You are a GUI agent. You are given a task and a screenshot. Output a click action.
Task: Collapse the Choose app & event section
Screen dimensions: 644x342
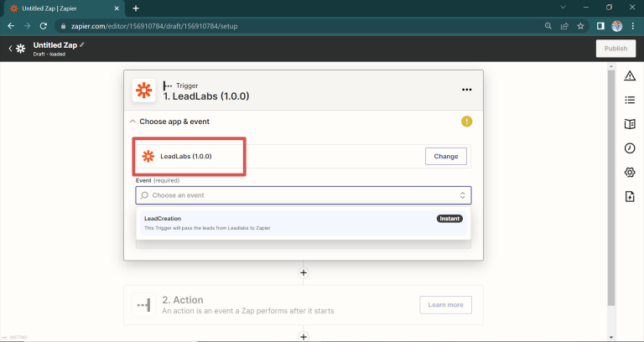[132, 122]
